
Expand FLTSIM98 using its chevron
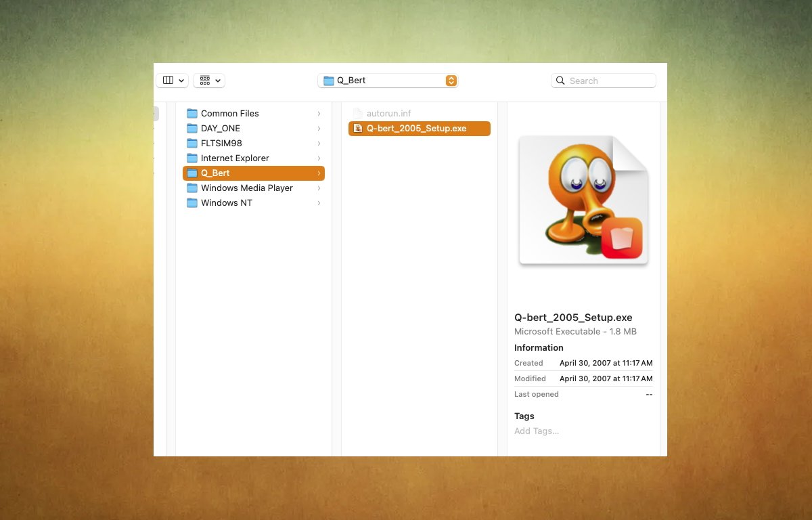319,143
